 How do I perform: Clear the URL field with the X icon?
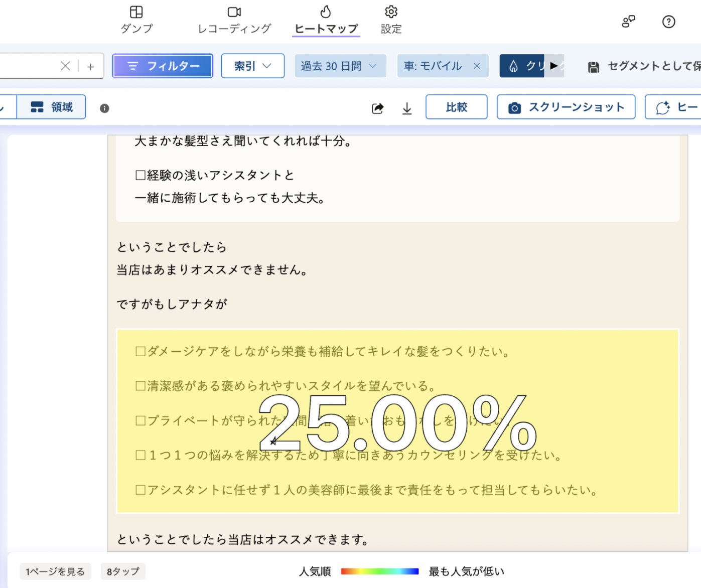click(x=65, y=66)
